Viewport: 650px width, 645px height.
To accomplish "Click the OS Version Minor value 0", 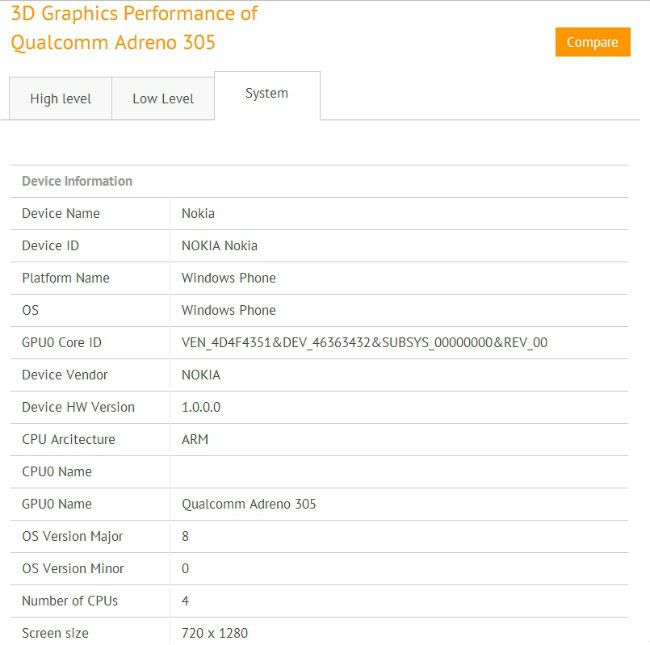I will (x=185, y=568).
